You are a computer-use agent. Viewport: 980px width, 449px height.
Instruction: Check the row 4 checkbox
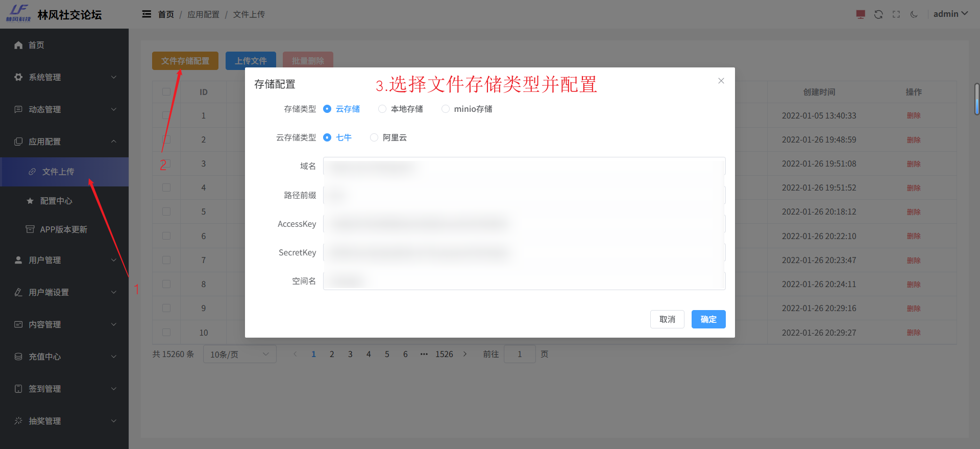tap(166, 187)
